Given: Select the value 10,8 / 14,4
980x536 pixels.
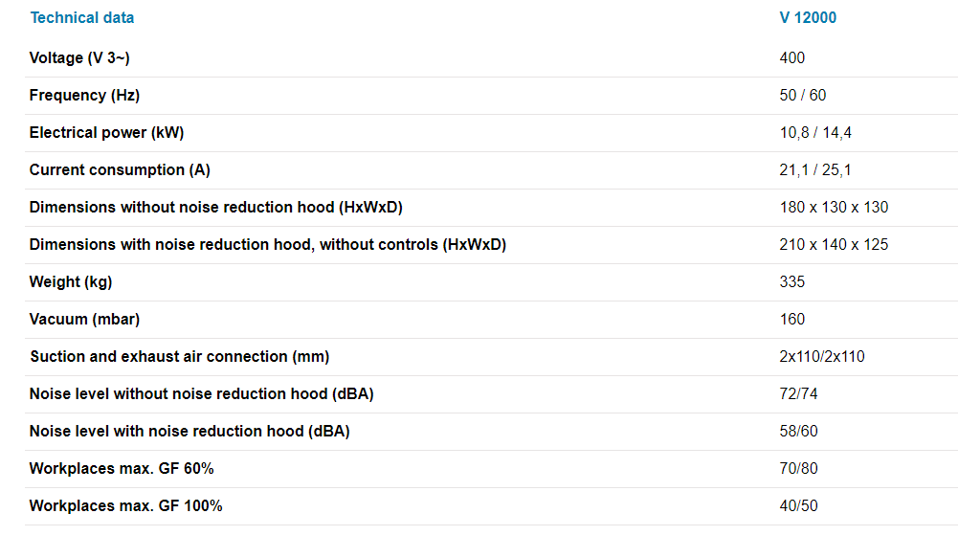Looking at the screenshot, I should [815, 132].
